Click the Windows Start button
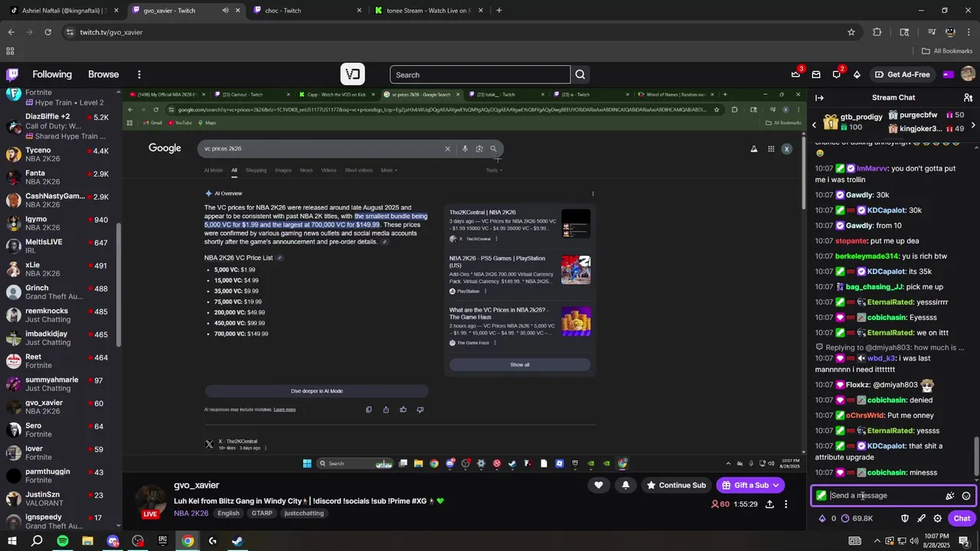 click(x=12, y=541)
